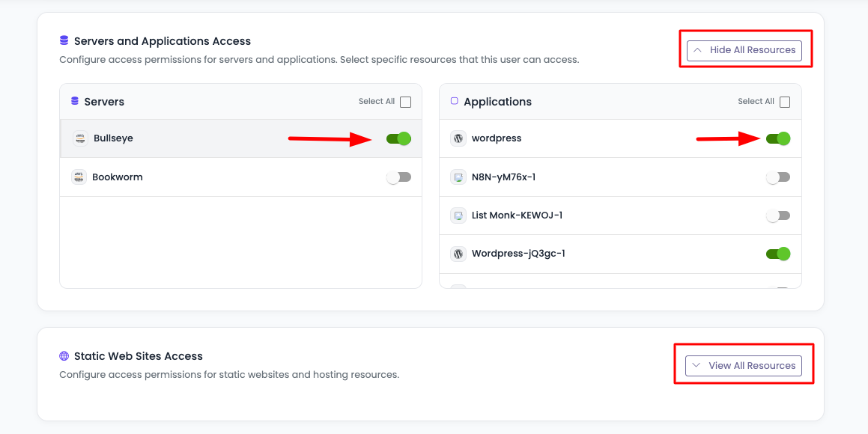Enable the N8N-yM76x-1 application toggle
868x434 pixels.
click(x=778, y=177)
